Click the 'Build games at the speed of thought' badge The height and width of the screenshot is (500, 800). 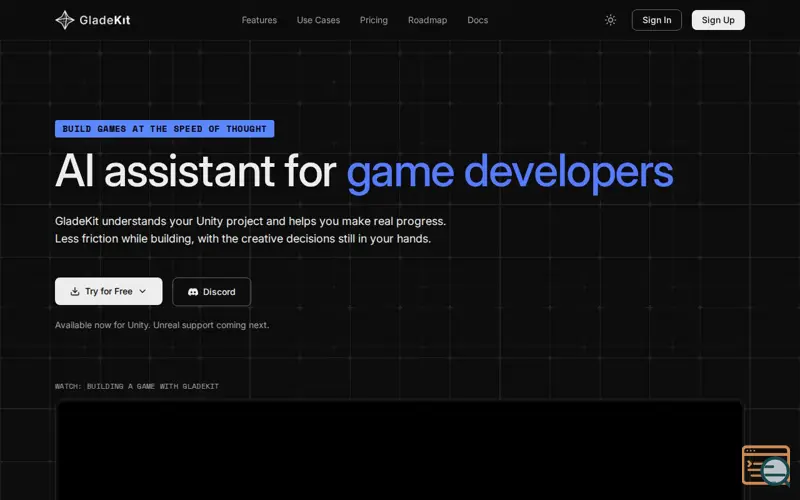point(164,129)
